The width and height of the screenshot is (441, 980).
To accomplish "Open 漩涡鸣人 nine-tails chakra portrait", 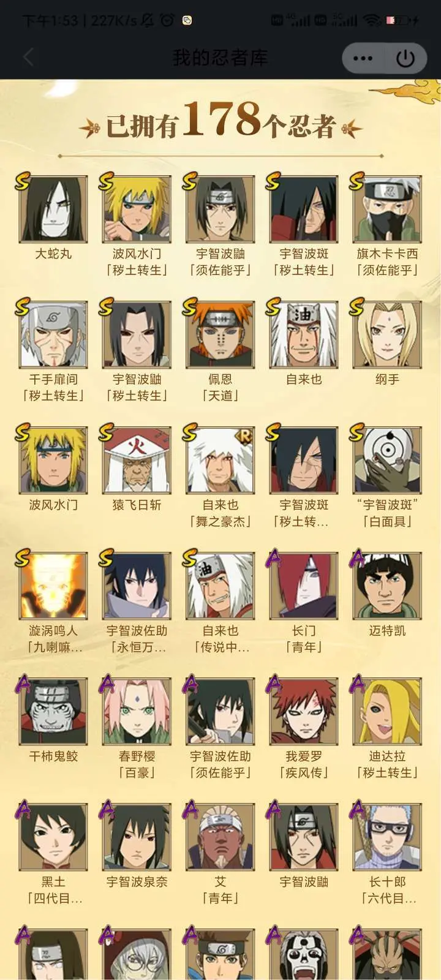I will point(53,586).
